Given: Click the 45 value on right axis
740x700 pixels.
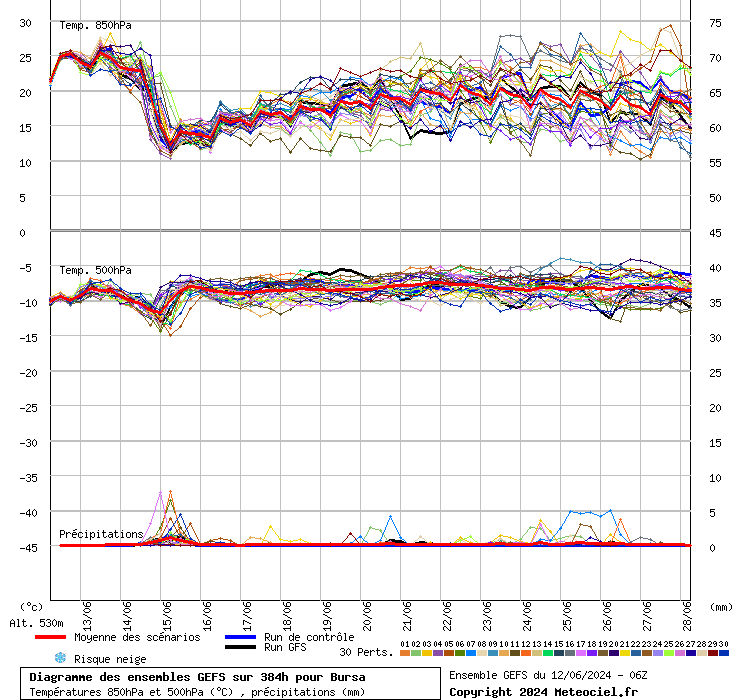Looking at the screenshot, I should [x=715, y=233].
